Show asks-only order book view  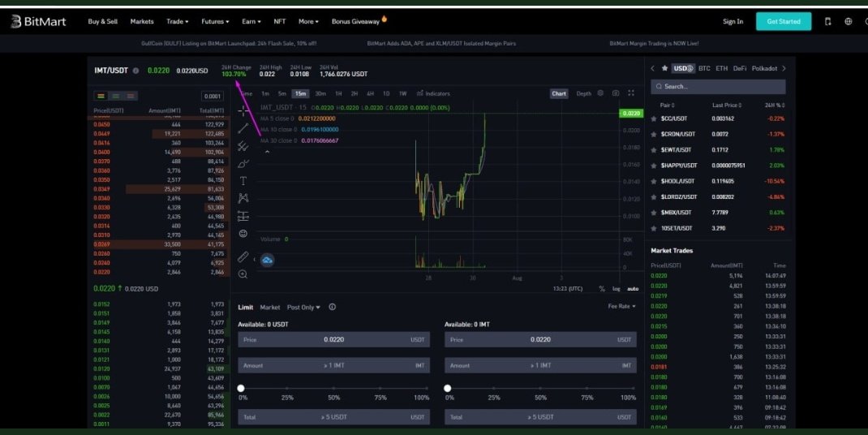point(131,96)
